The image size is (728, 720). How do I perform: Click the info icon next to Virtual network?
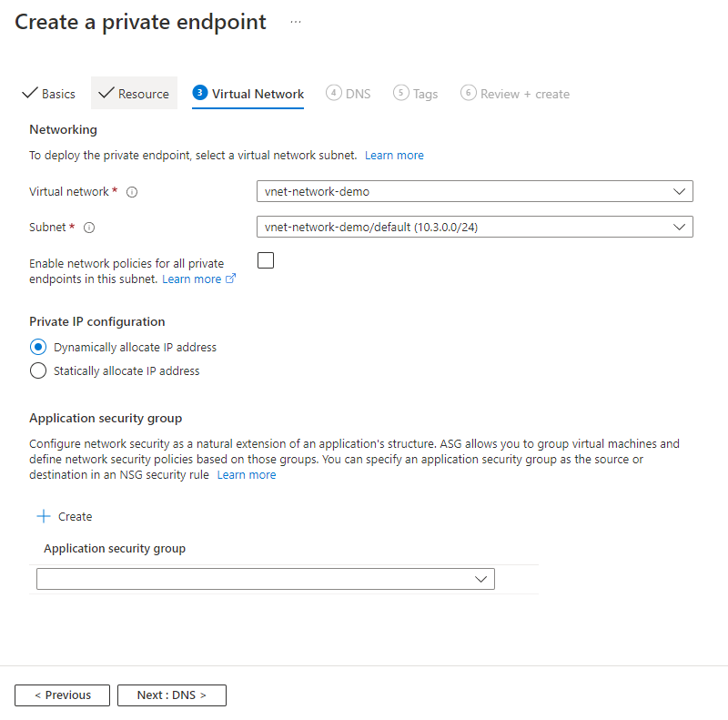[132, 192]
